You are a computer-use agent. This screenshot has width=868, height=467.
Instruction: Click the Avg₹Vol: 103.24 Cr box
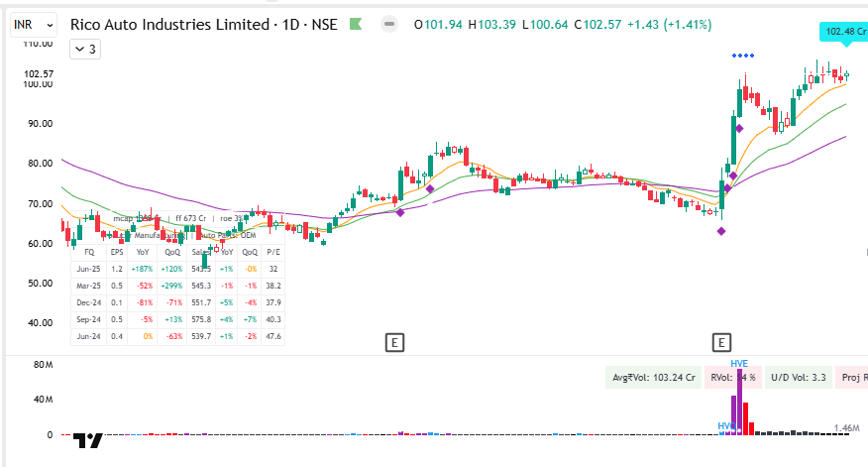(x=653, y=377)
